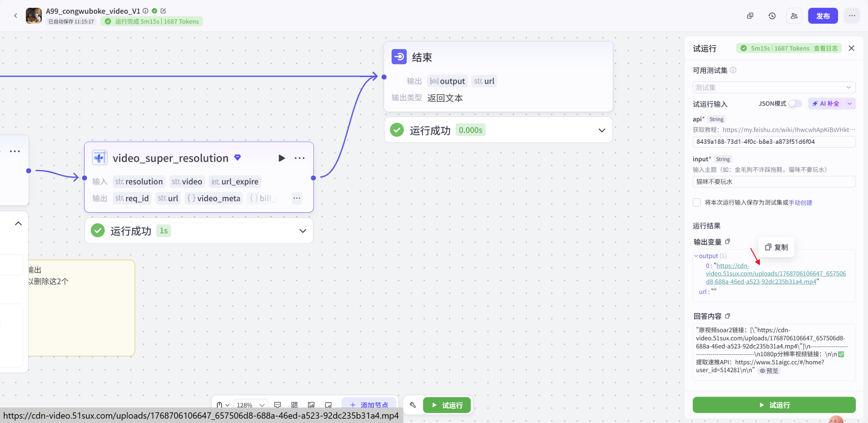The height and width of the screenshot is (423, 868).
Task: Click the export-as-image icon in bottom toolbar
Action: [311, 404]
